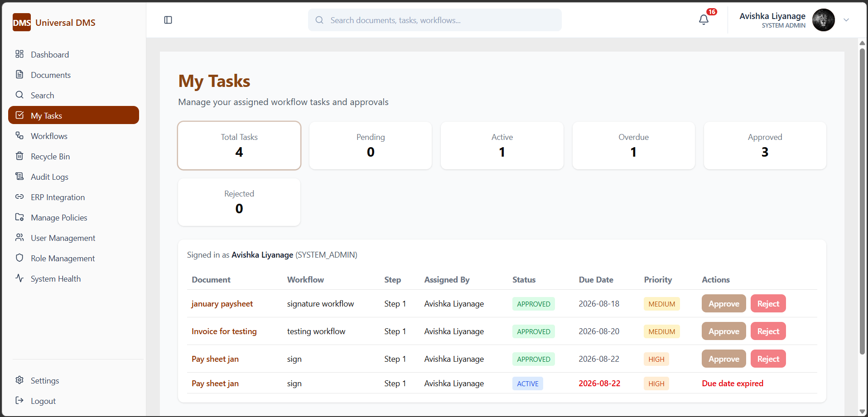Click the My Tasks checkbox icon
Image resolution: width=868 pixels, height=417 pixels.
[19, 115]
